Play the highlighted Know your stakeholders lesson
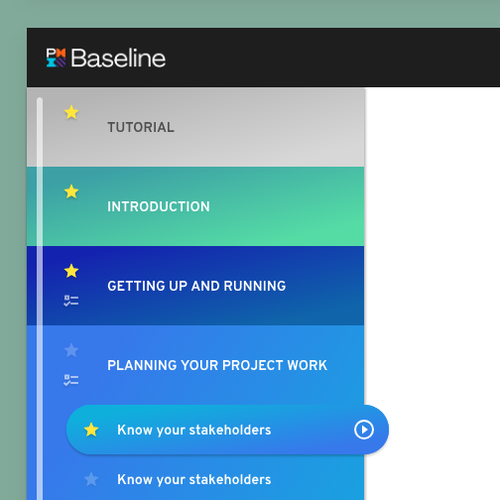The width and height of the screenshot is (500, 500). click(x=364, y=430)
